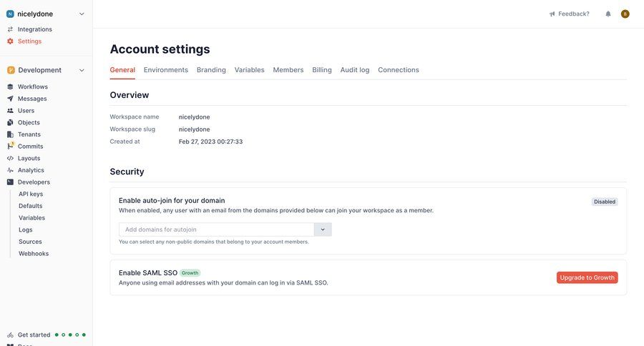Open Analytics in the sidebar

pos(31,170)
